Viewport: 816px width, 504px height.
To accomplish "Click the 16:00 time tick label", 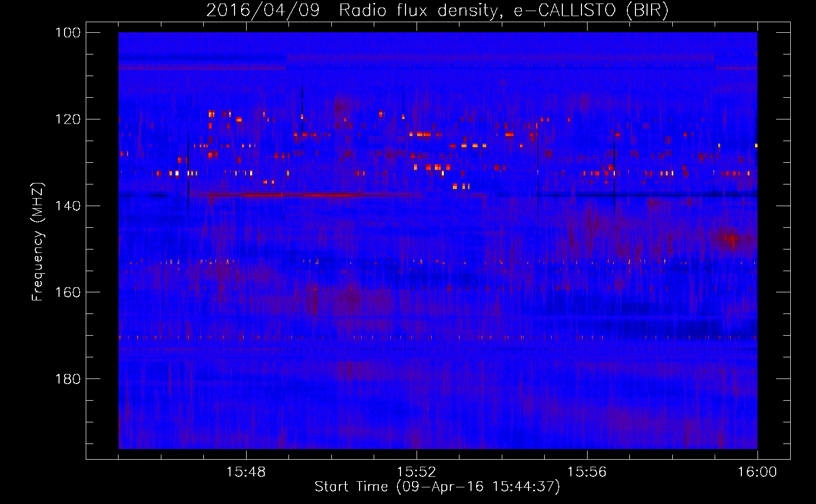I will (x=757, y=472).
